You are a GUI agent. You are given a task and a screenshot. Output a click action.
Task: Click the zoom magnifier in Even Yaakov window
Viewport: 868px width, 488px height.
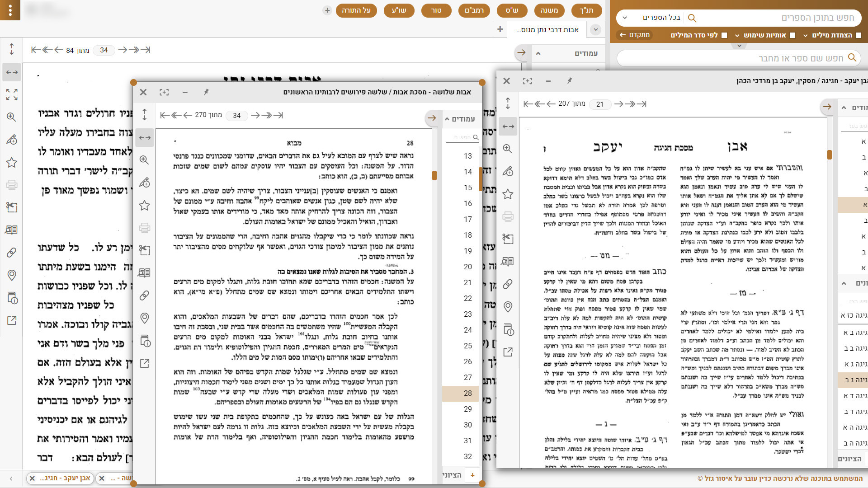tap(508, 149)
